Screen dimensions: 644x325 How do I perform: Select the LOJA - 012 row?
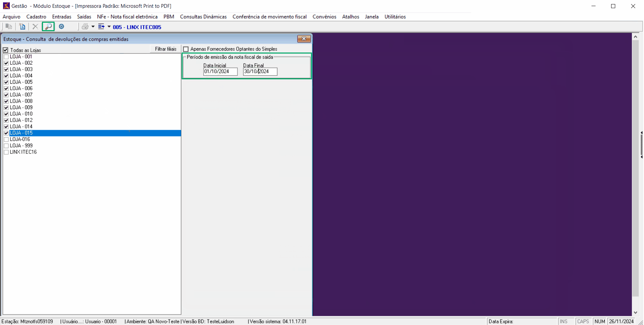[x=92, y=120]
